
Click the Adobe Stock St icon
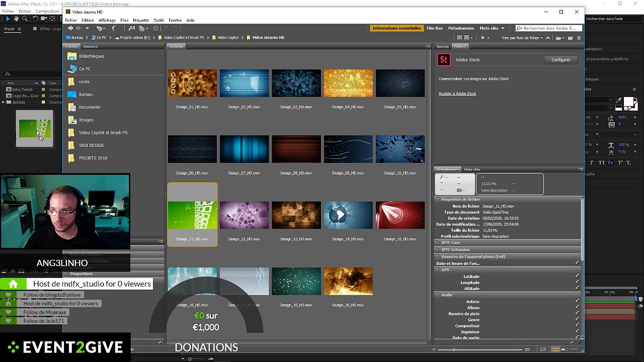(x=443, y=60)
